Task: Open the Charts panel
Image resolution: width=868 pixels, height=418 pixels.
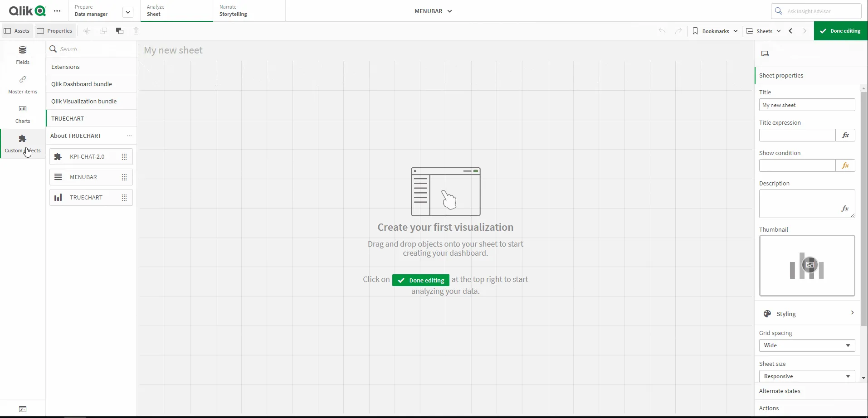Action: (22, 112)
